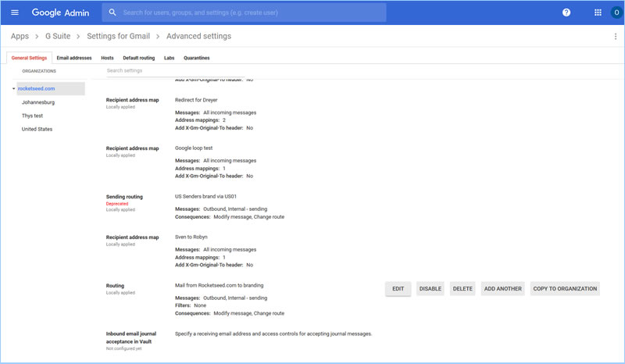Click the Specify a receiving email address description

273,334
